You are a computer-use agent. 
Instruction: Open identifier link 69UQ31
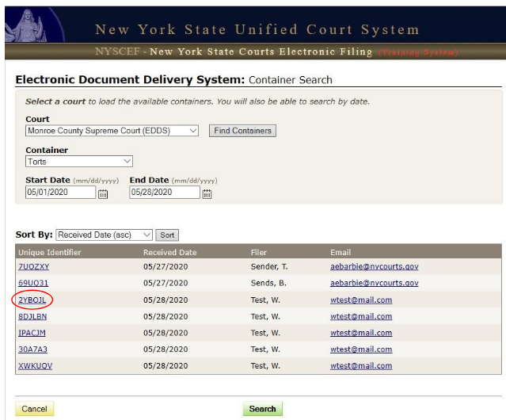coord(33,283)
